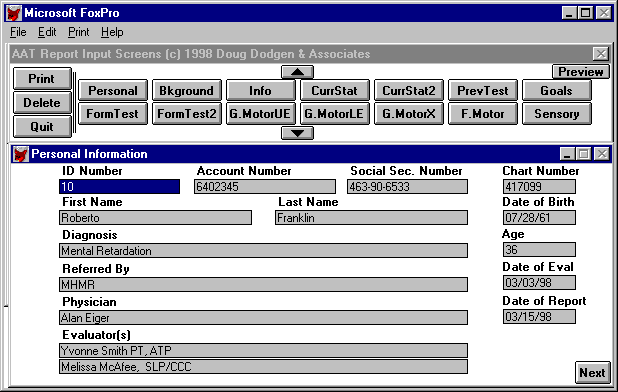Open the G.MotorLE input screen
This screenshot has height=392, width=618.
coord(335,114)
